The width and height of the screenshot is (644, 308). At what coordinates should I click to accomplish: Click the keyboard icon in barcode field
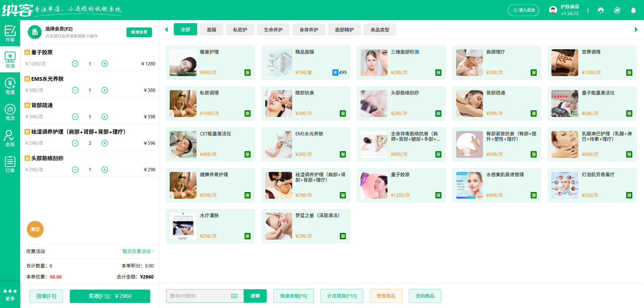click(234, 296)
